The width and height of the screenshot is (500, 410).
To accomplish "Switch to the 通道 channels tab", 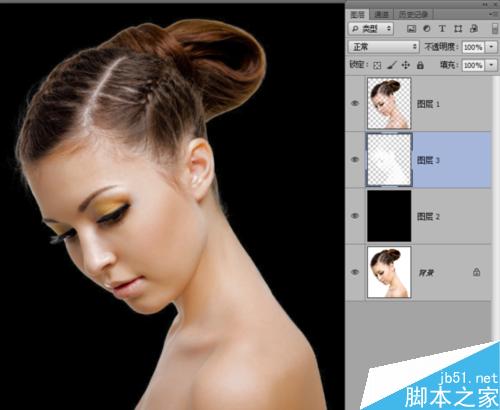I will coord(381,14).
